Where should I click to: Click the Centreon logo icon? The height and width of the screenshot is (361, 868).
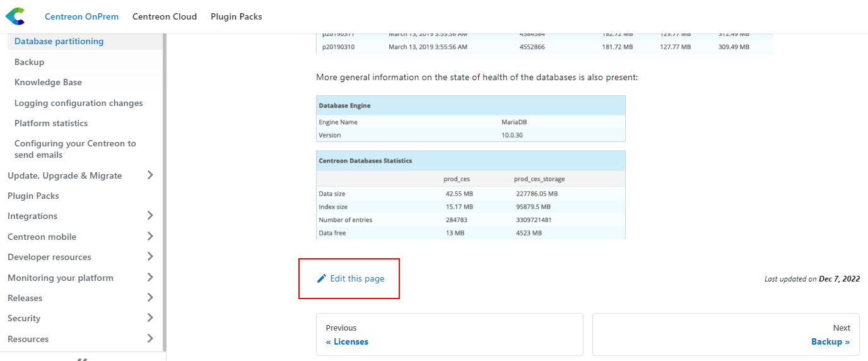(15, 16)
